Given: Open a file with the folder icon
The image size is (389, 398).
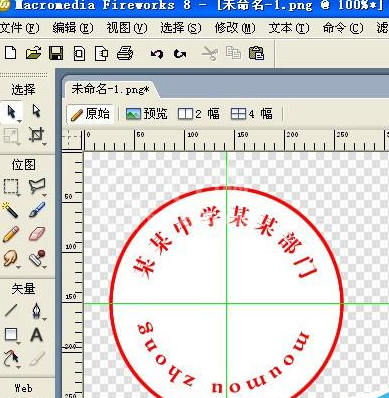Looking at the screenshot, I should pos(33,53).
